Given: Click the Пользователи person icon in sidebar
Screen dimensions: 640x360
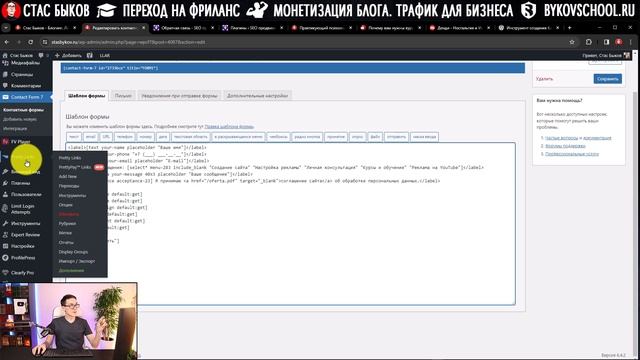Looking at the screenshot, I should (5, 195).
